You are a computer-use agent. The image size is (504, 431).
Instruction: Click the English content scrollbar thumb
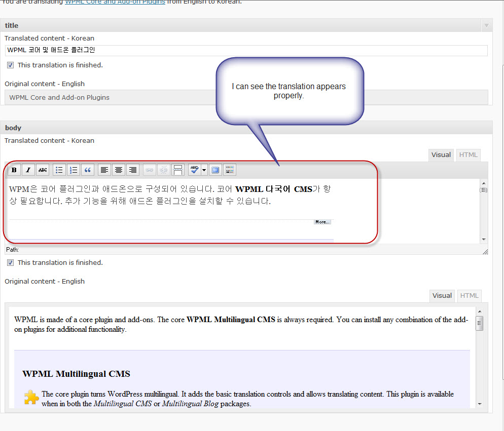(480, 324)
